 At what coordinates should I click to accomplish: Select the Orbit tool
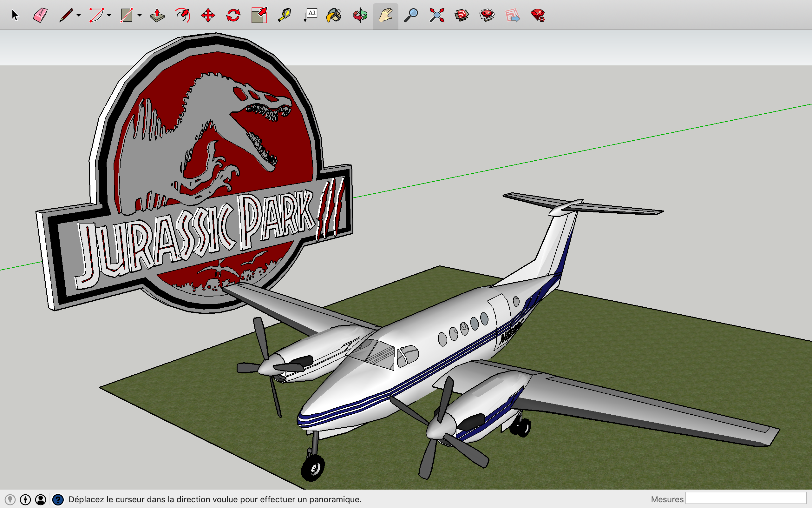point(360,16)
